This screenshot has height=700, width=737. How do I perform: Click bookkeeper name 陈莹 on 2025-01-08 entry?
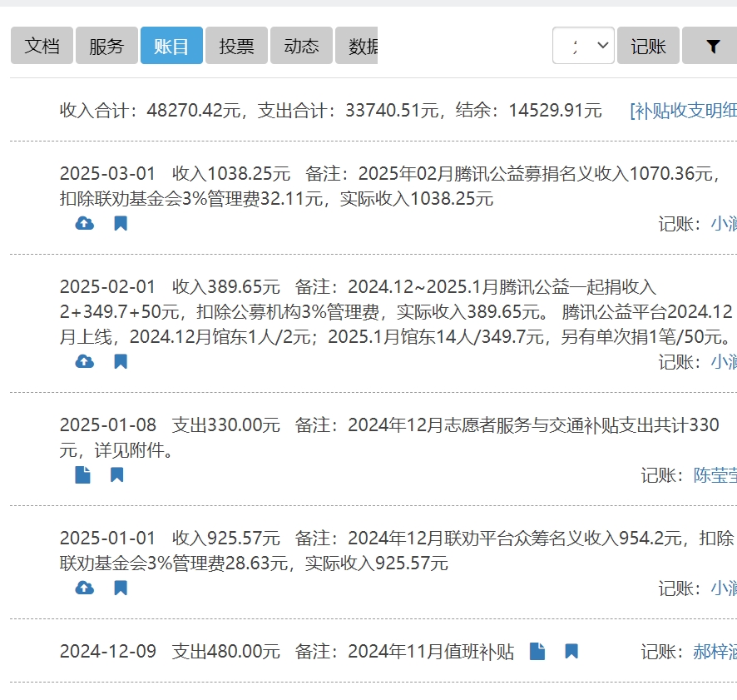(x=715, y=474)
